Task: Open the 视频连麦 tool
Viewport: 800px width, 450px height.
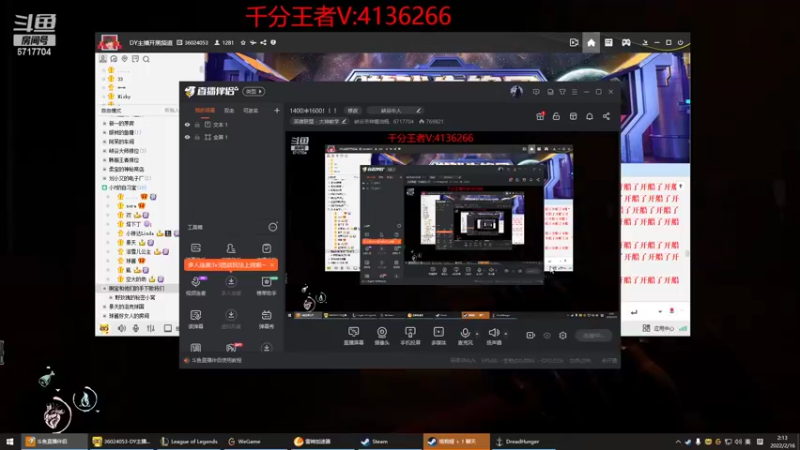Action: (x=196, y=286)
